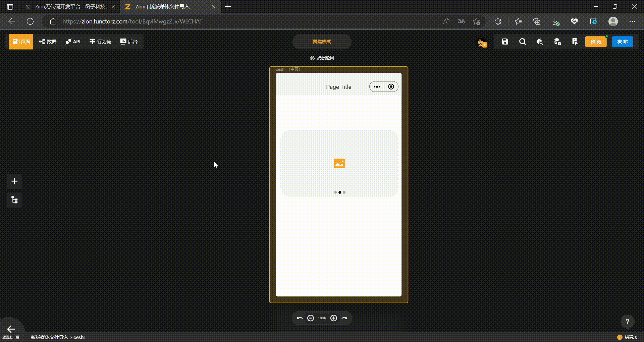This screenshot has height=342, width=644.
Task: Click the yellow 预览 button
Action: point(596,42)
